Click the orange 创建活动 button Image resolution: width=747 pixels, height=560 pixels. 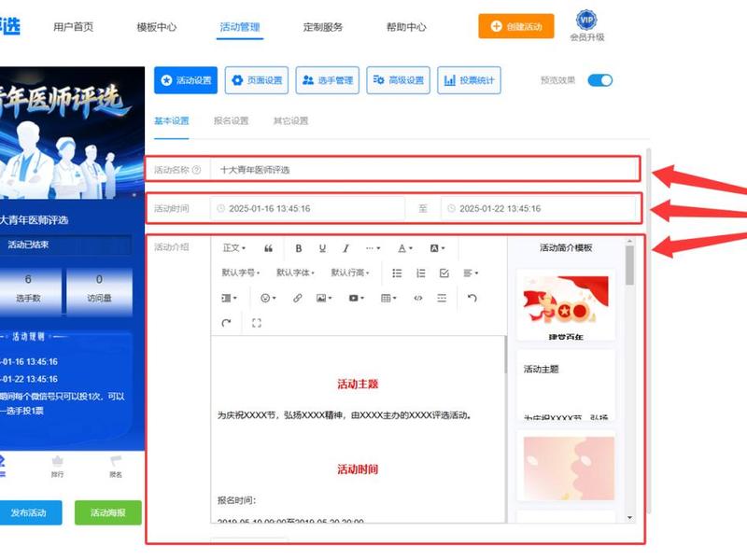pos(516,26)
